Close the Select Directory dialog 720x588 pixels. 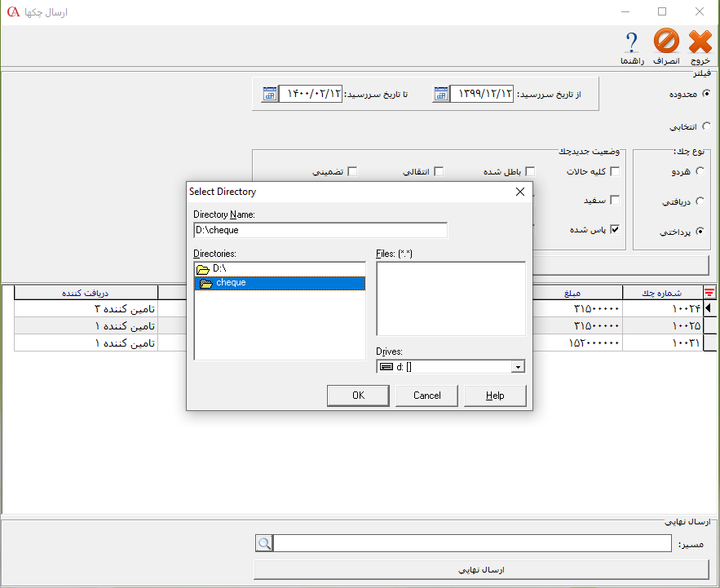(519, 192)
